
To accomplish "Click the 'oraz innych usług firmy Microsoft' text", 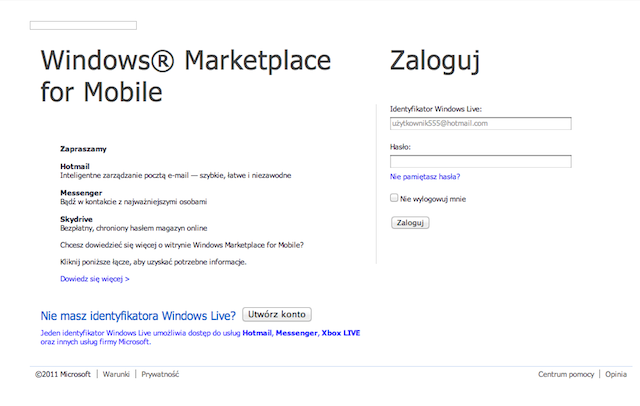I will pyautogui.click(x=96, y=342).
